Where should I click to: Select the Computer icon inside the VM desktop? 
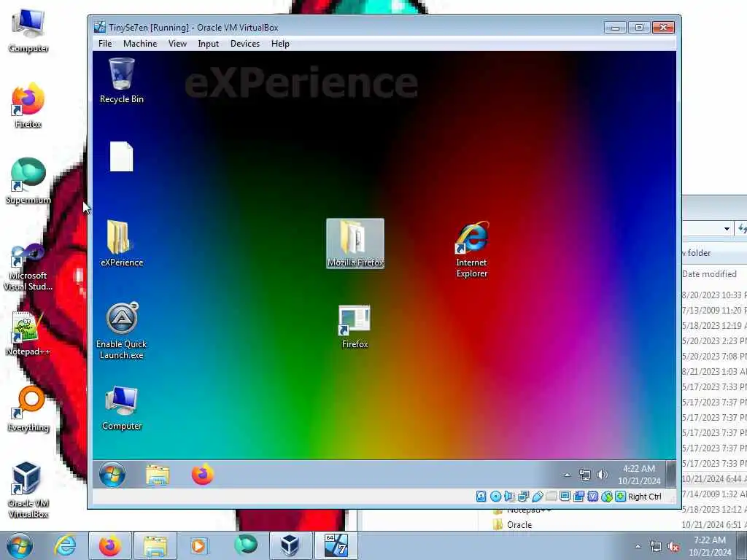coord(122,408)
